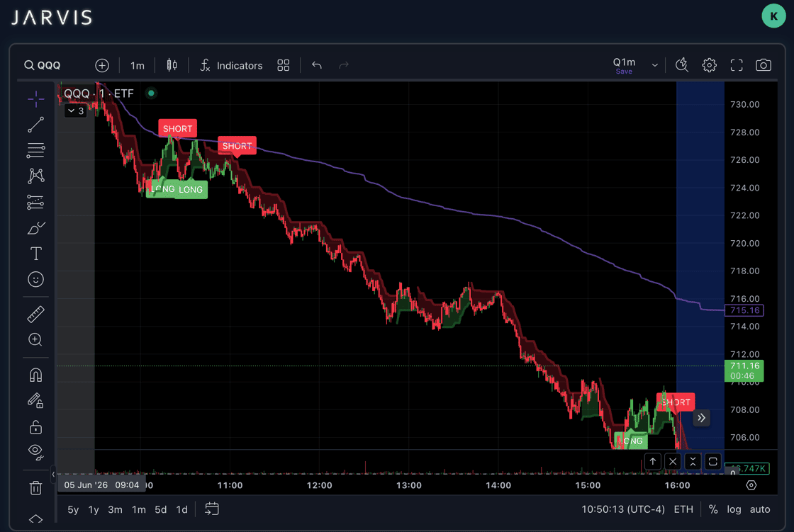Click the green market status dot
This screenshot has height=532, width=794.
151,93
